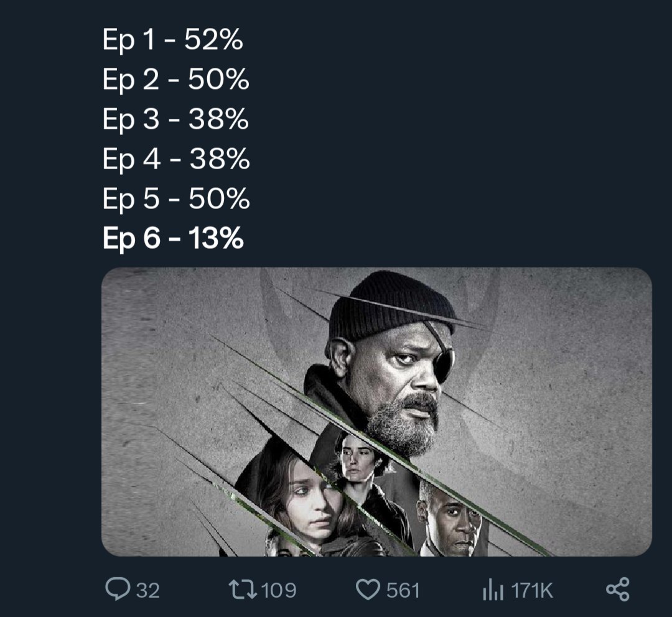This screenshot has width=672, height=617.
Task: Select the 'Ep 5 - 50%' text line
Action: (176, 199)
